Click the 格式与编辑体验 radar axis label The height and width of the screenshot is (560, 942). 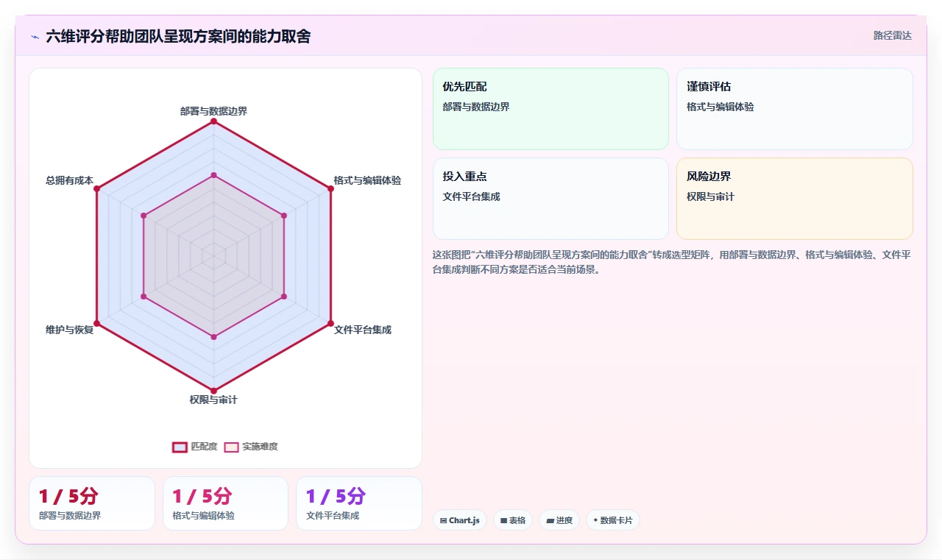(367, 180)
